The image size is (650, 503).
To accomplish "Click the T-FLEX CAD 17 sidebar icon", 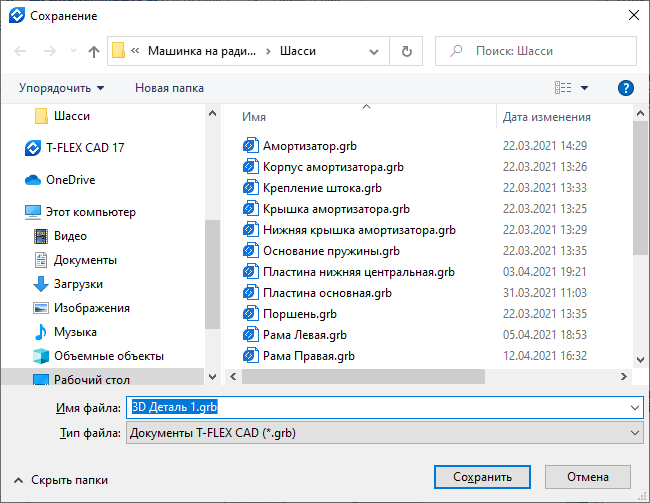I will click(33, 148).
